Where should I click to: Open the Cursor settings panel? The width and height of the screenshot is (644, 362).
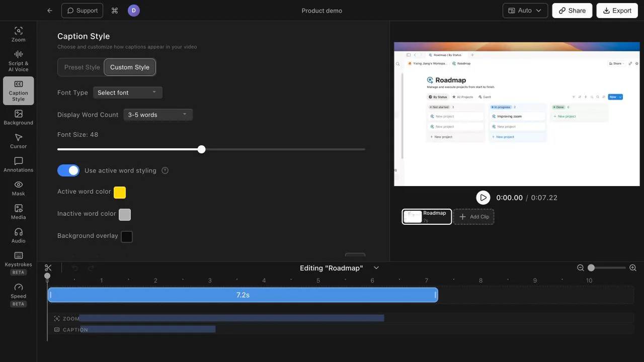18,141
